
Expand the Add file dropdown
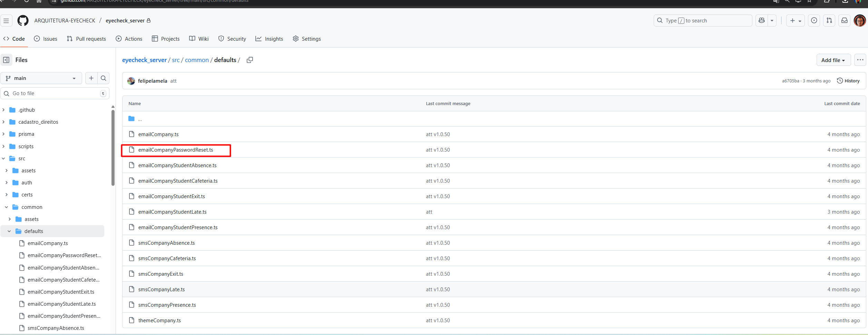(x=833, y=60)
